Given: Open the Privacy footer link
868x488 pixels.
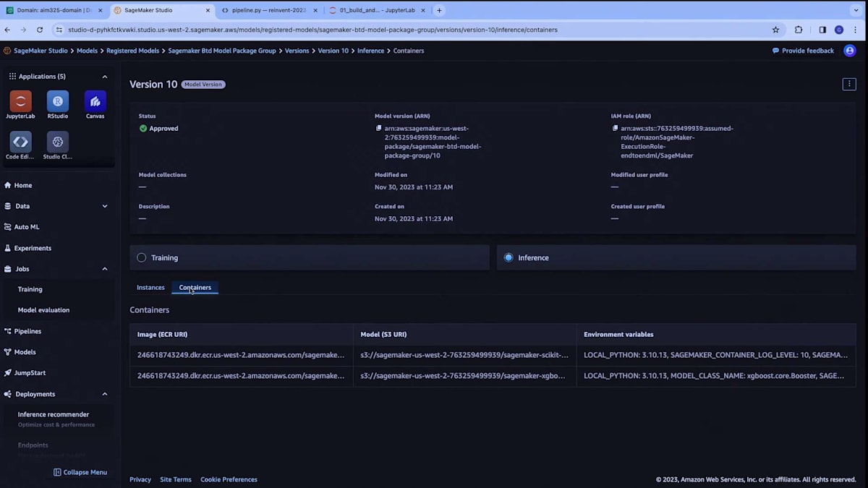Looking at the screenshot, I should [x=140, y=479].
